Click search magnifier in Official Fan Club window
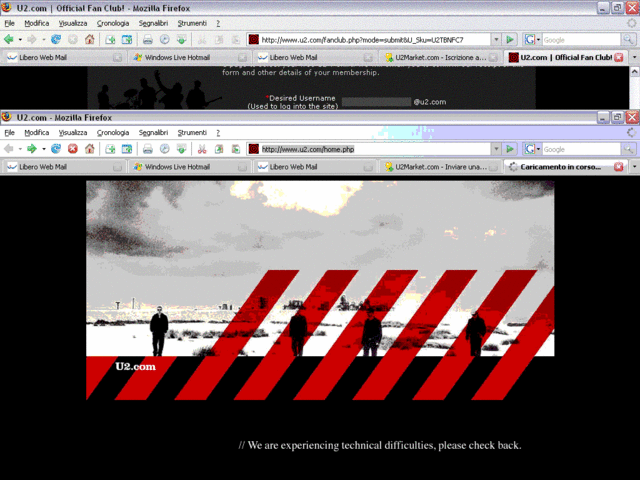Image resolution: width=640 pixels, height=480 pixels. click(x=628, y=40)
